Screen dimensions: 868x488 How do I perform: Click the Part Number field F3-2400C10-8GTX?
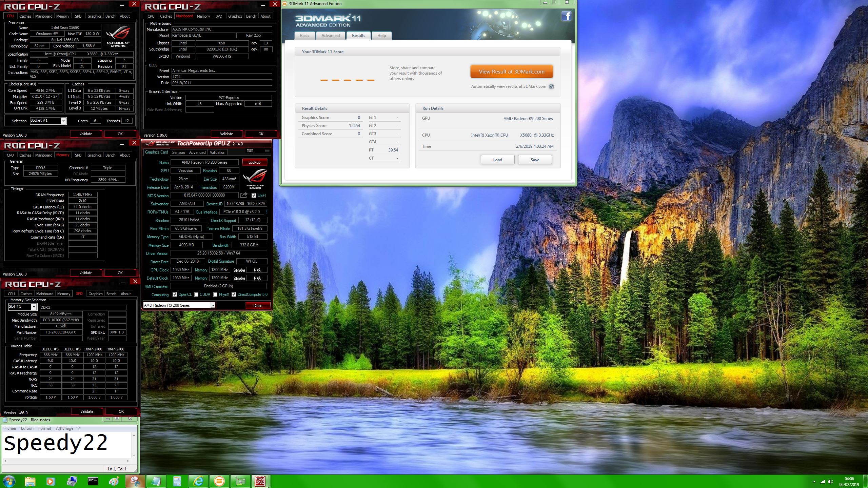coord(61,332)
